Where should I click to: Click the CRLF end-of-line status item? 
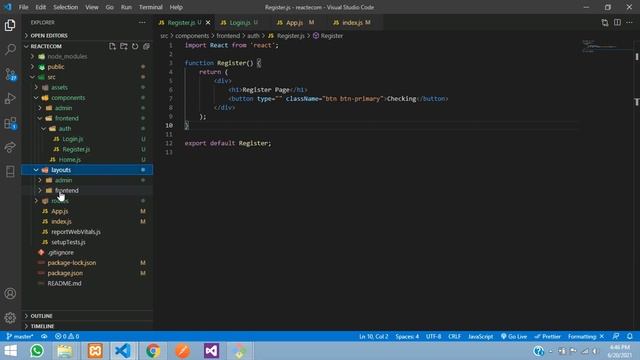click(x=454, y=336)
